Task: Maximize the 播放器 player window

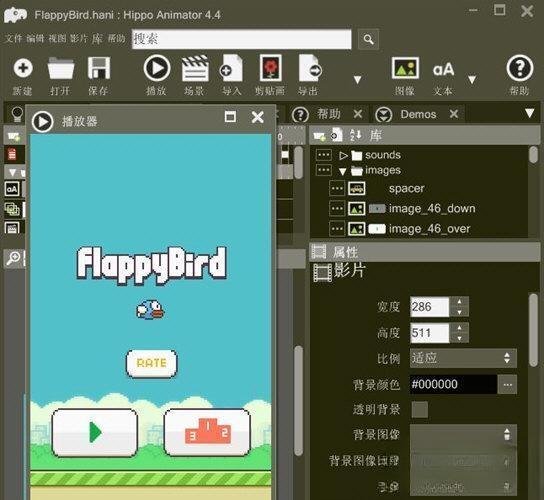Action: 230,117
